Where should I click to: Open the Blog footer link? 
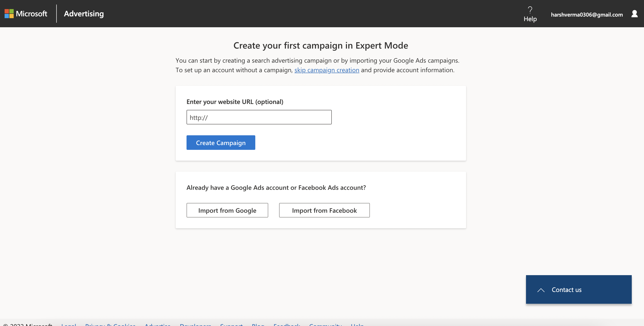(258, 324)
